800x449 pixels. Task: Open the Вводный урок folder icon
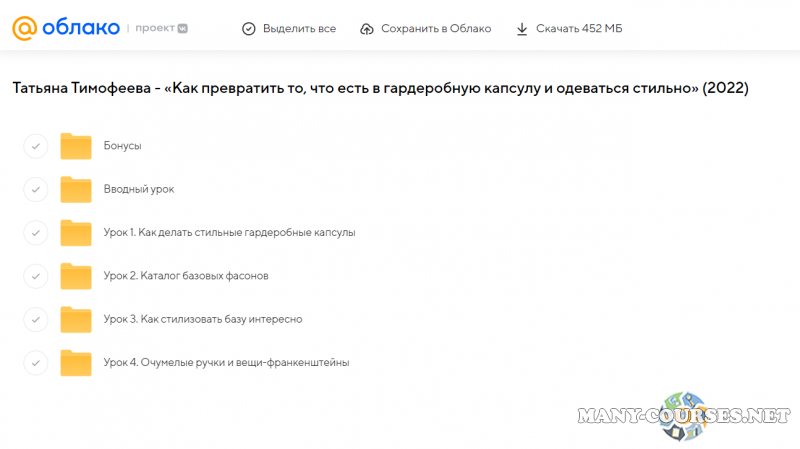pyautogui.click(x=76, y=189)
